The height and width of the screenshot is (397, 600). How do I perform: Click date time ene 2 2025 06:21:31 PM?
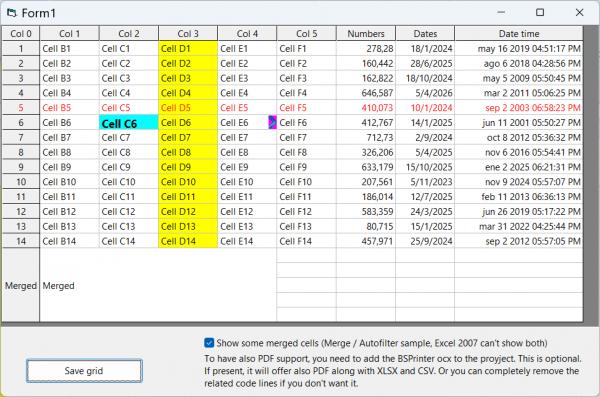[519, 167]
